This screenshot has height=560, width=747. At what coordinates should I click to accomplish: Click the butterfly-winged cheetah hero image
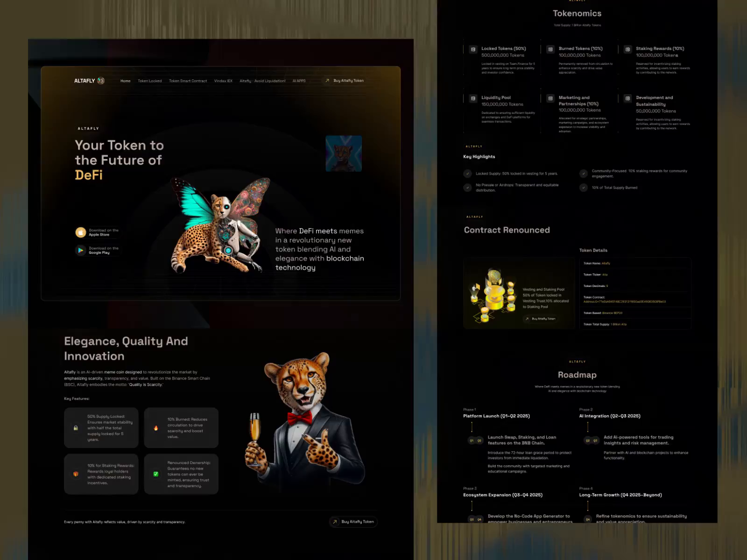click(220, 225)
